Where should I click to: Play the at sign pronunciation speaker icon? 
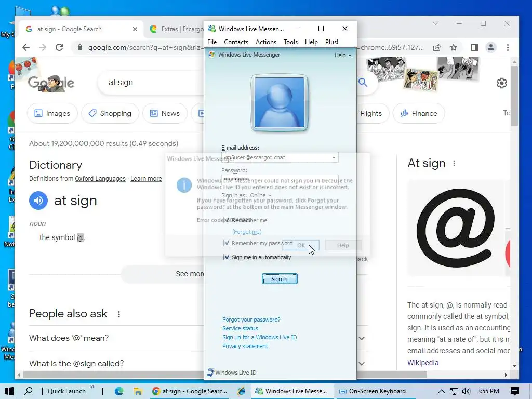pyautogui.click(x=38, y=201)
